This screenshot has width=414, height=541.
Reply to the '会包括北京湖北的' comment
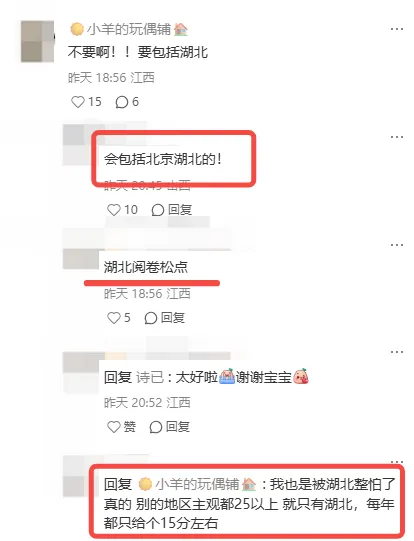coord(171,210)
